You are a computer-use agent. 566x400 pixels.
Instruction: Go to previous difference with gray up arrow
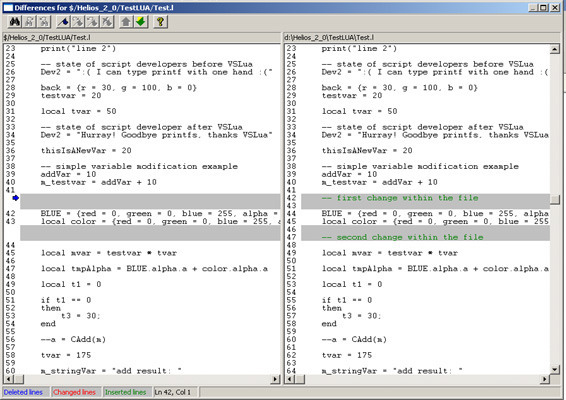tap(126, 22)
